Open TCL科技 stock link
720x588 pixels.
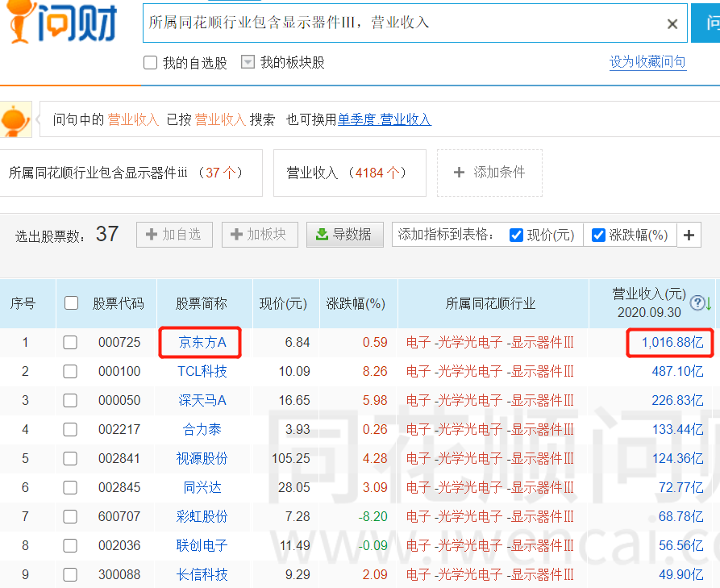(202, 371)
